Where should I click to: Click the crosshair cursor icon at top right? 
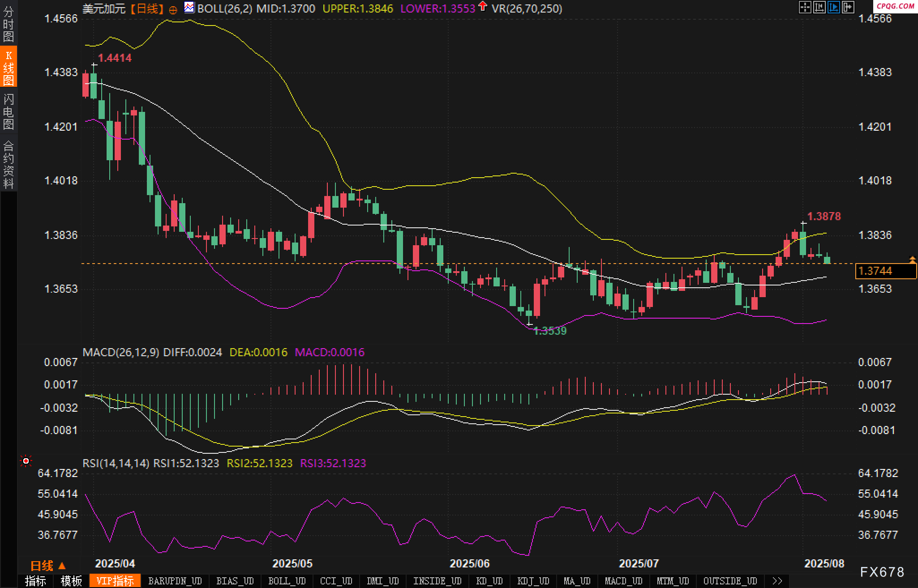point(805,8)
